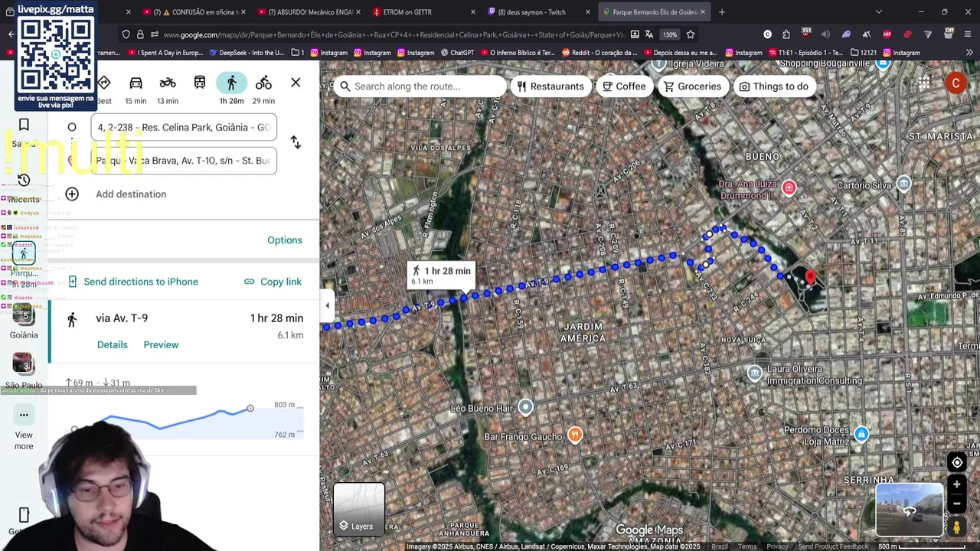Open the ABP adblock extension
The width and height of the screenshot is (980, 551).
887,34
